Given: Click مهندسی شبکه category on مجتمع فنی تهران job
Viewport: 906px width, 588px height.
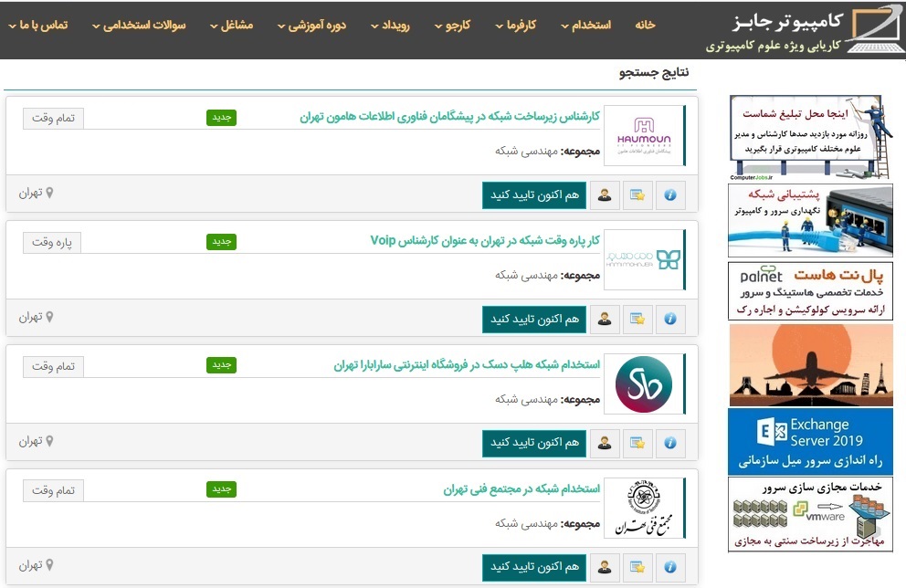Looking at the screenshot, I should tap(526, 524).
